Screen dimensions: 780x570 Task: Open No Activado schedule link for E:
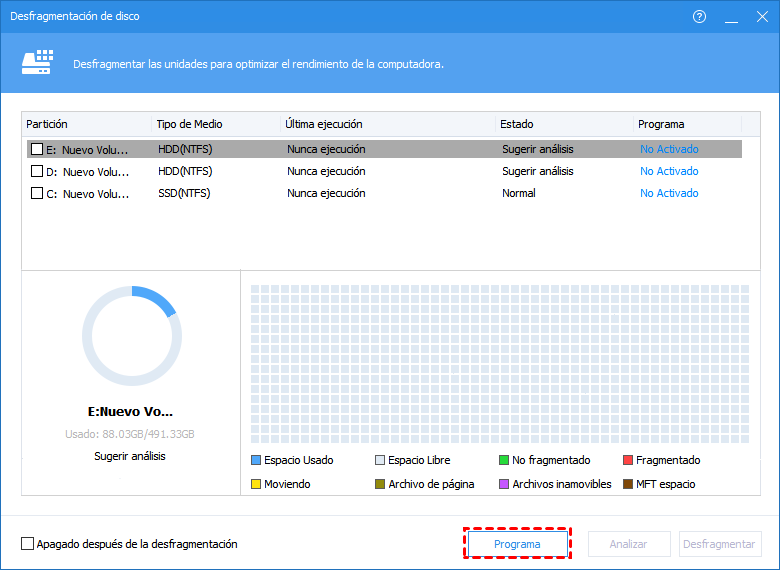[x=669, y=149]
